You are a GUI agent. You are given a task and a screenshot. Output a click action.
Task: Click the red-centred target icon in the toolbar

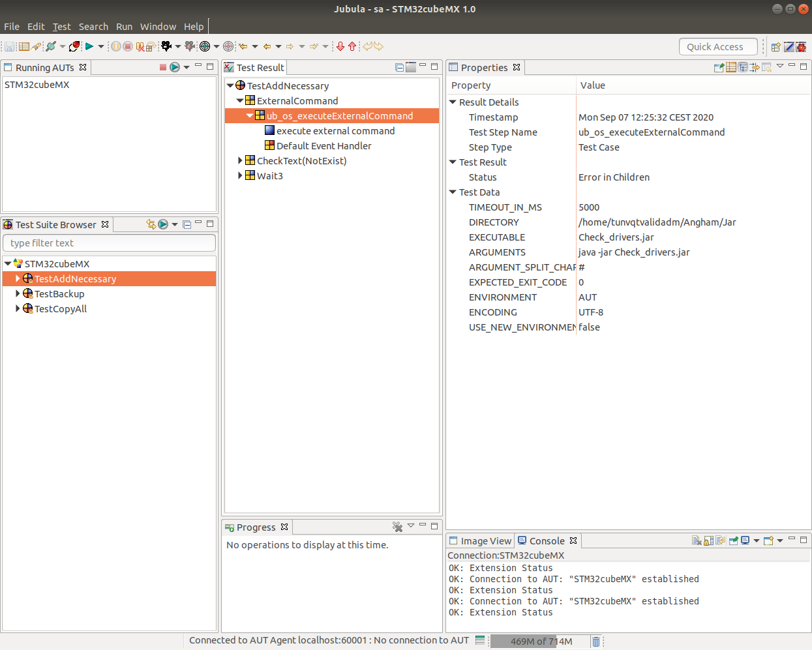[228, 46]
